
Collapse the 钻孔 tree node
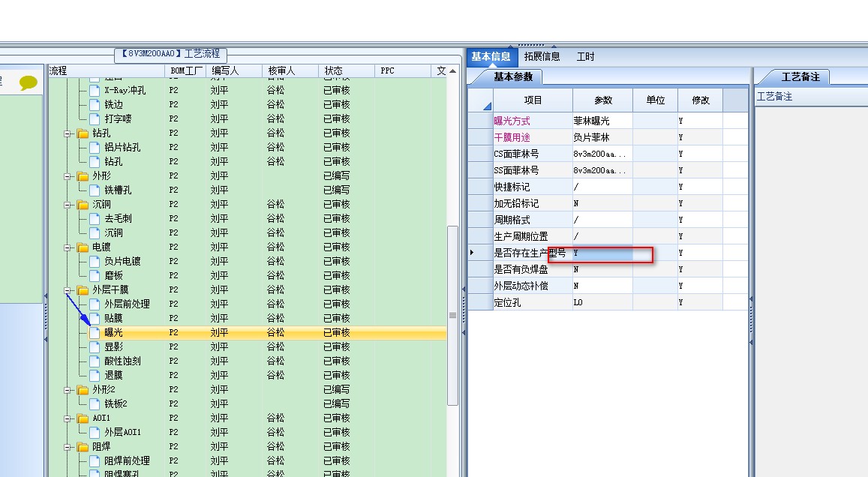[67, 133]
